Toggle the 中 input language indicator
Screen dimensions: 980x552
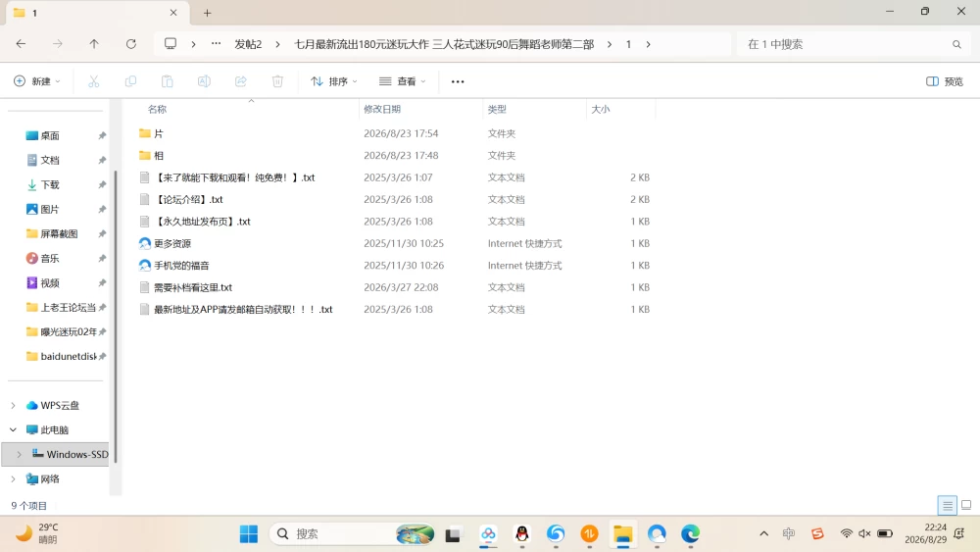789,533
